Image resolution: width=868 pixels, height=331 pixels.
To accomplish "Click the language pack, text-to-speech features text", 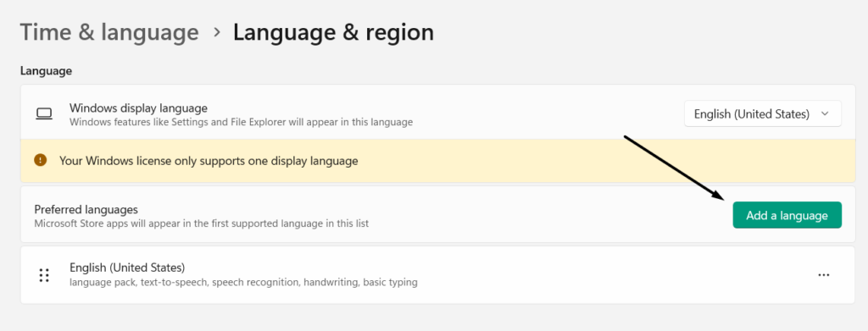I will point(243,283).
